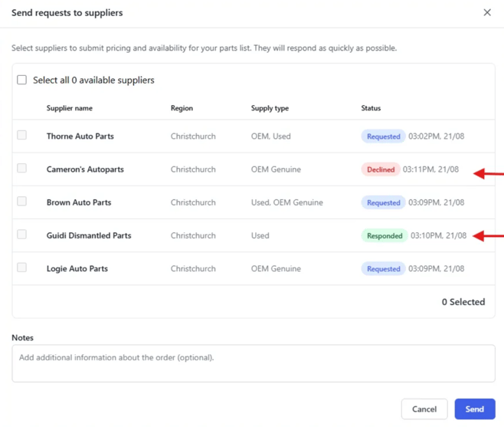This screenshot has height=427, width=504.
Task: Click the Used, OEM Genuine supply type cell
Action: 286,202
